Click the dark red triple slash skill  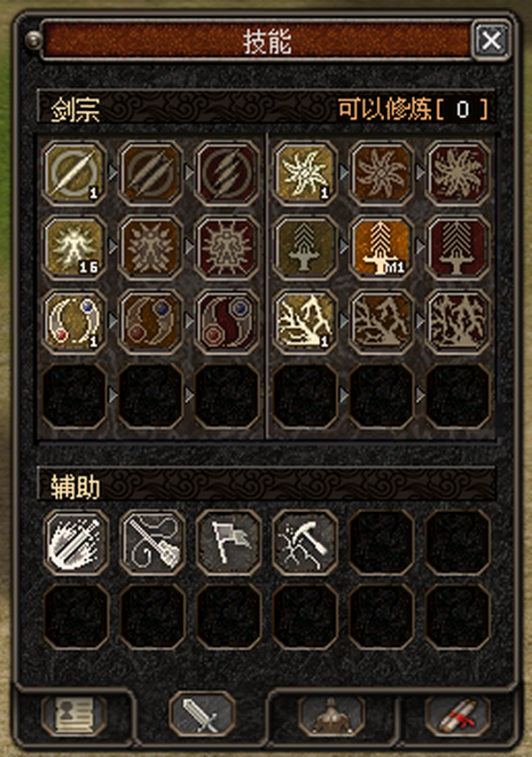click(227, 172)
